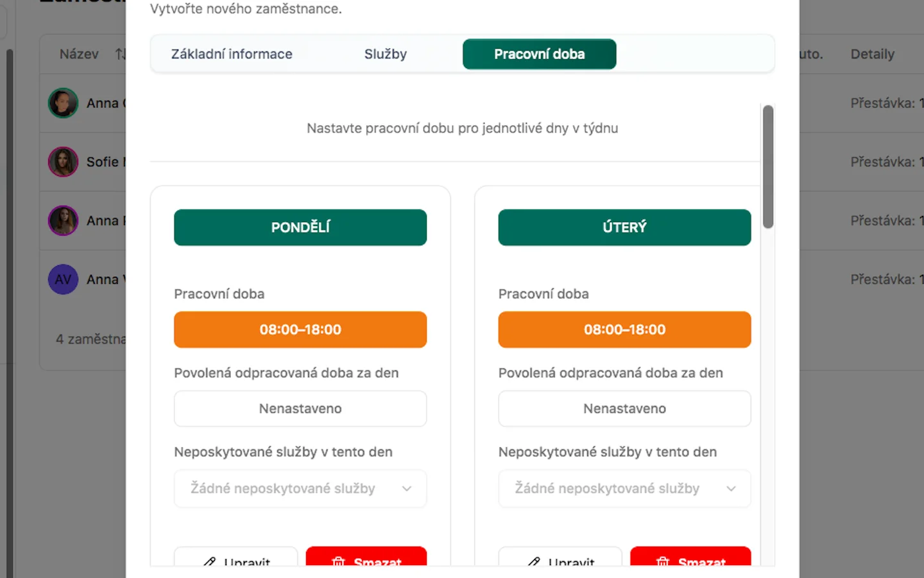Click Tuesday's 08:00–18:00 working hours button
The height and width of the screenshot is (578, 924).
(x=624, y=329)
